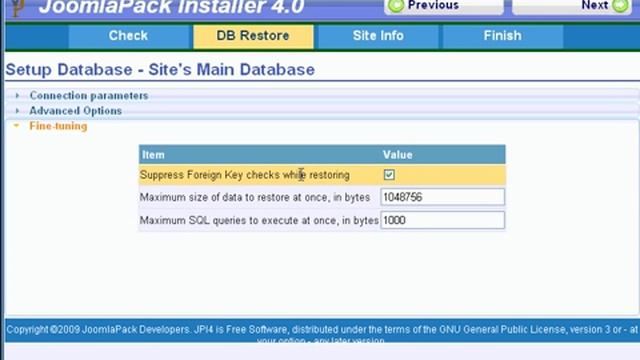Viewport: 640px width, 360px height.
Task: Go to the Next installer step
Action: click(572, 7)
